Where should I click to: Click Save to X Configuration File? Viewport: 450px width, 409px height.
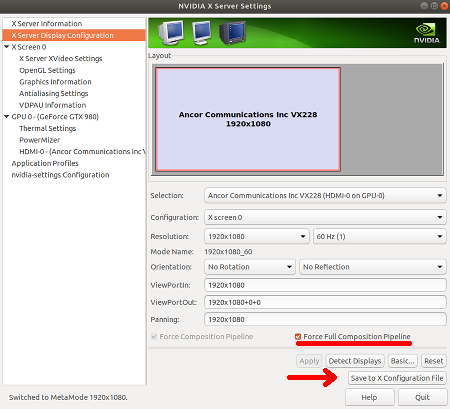pyautogui.click(x=397, y=378)
